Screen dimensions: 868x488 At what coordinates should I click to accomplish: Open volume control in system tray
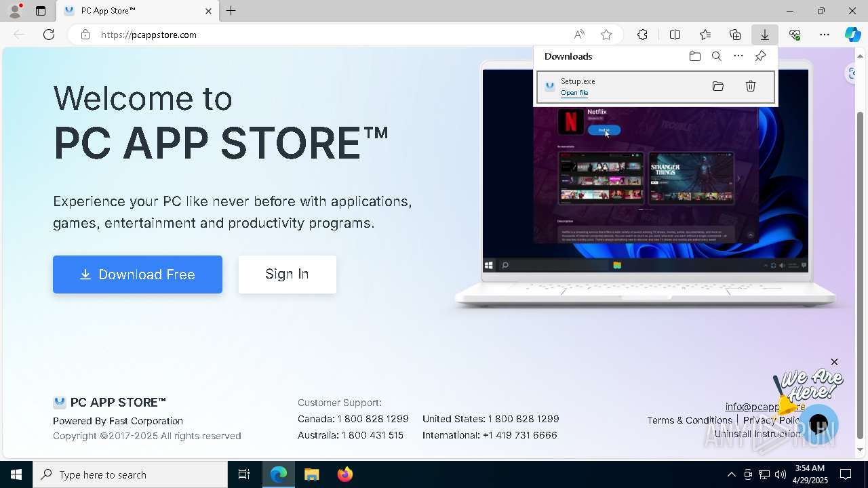(x=780, y=474)
